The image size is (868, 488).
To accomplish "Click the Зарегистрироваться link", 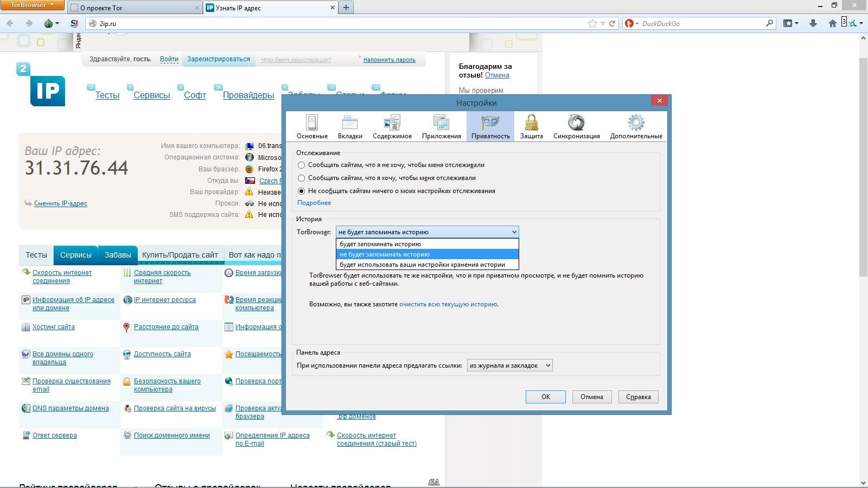I will coord(219,59).
